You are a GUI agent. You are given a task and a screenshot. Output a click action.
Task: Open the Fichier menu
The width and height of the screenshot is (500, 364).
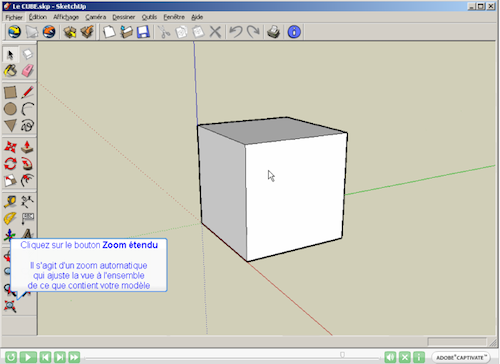tap(14, 17)
